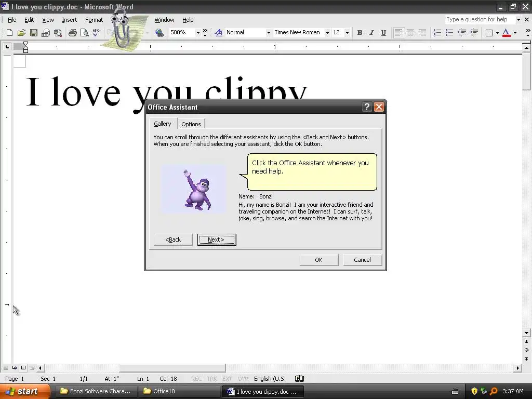The image size is (532, 399).
Task: Align text left
Action: pyautogui.click(x=398, y=33)
